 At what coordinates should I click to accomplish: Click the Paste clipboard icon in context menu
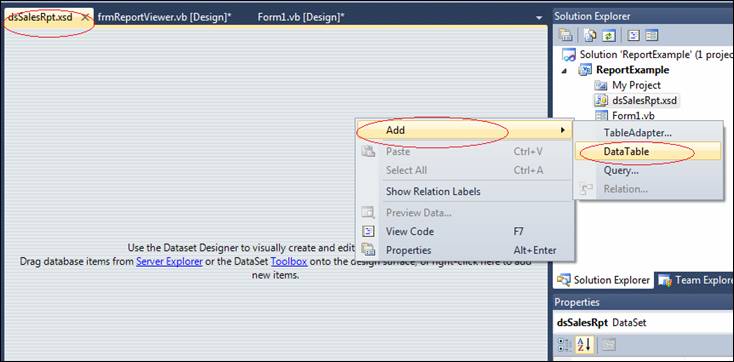pyautogui.click(x=369, y=151)
